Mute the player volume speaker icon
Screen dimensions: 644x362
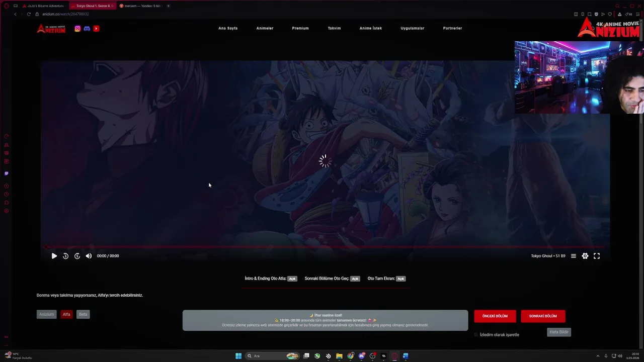[x=89, y=256]
